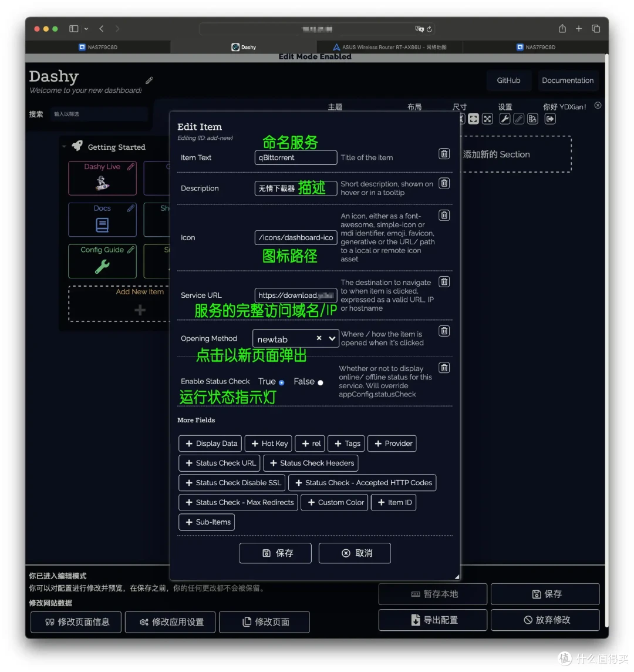
Task: Focus the Item Text input field
Action: point(296,157)
